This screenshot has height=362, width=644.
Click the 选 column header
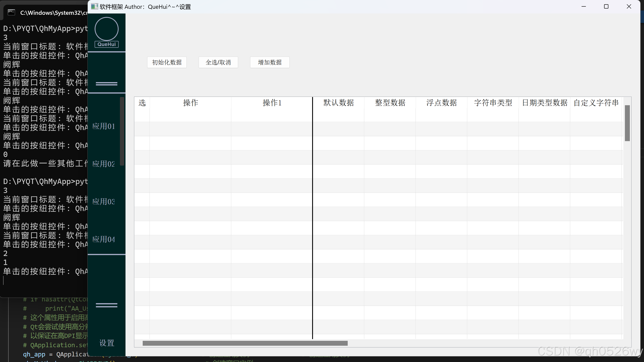[x=142, y=103]
